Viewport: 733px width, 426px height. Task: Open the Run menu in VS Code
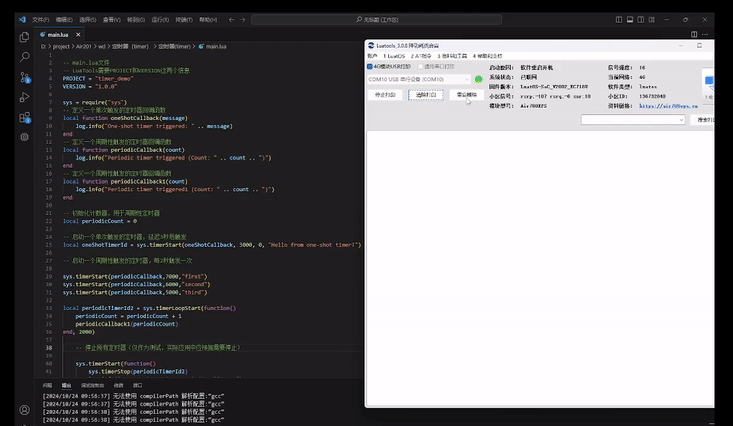[x=160, y=20]
